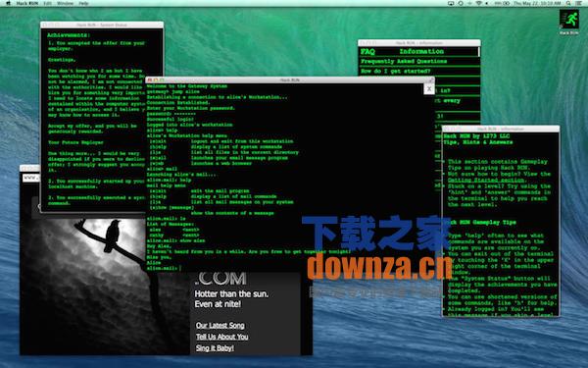Open the 'How do I get started?' question
The image size is (588, 368).
tap(396, 71)
